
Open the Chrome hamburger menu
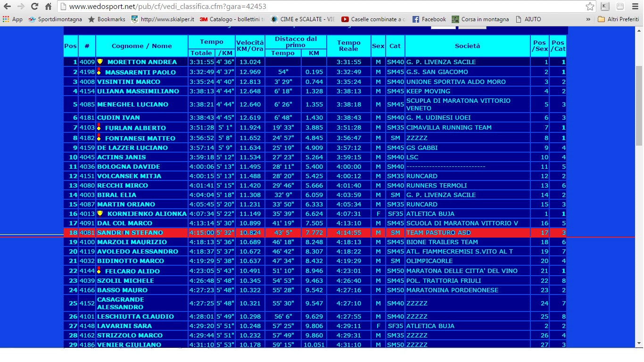pyautogui.click(x=635, y=7)
